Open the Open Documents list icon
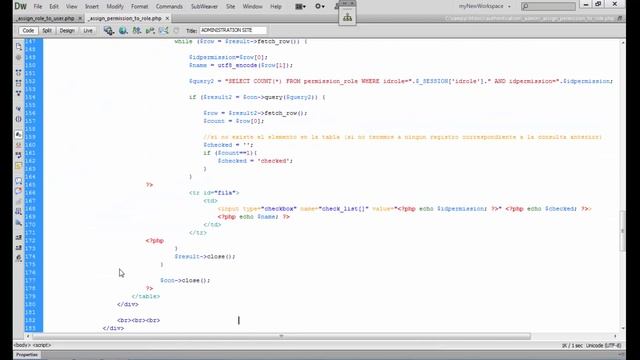 [19, 47]
